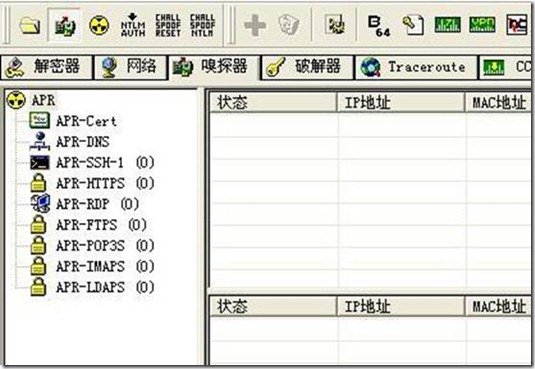535x369 pixels.
Task: Click the NTLM AUTH toolbar icon
Action: coord(133,25)
